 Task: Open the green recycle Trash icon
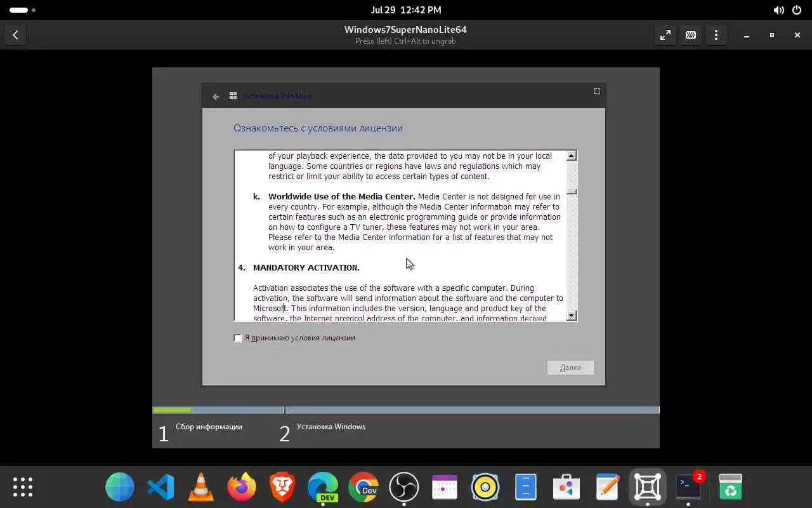(731, 487)
